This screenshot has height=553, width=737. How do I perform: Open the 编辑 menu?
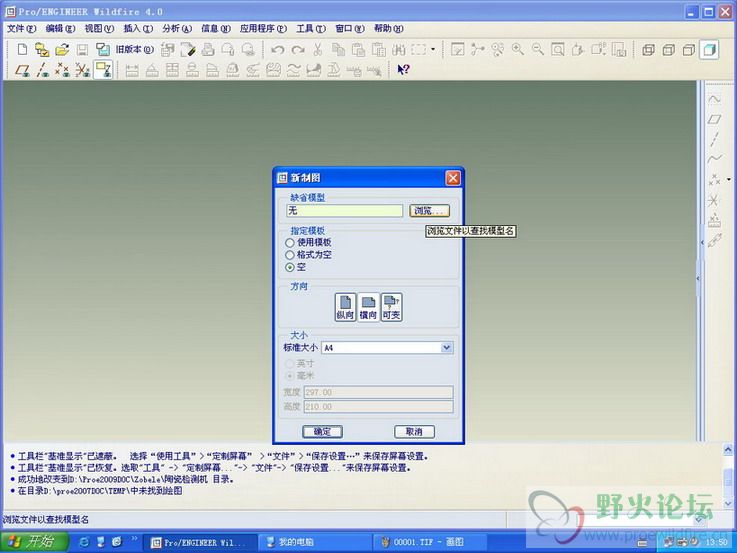(60, 29)
